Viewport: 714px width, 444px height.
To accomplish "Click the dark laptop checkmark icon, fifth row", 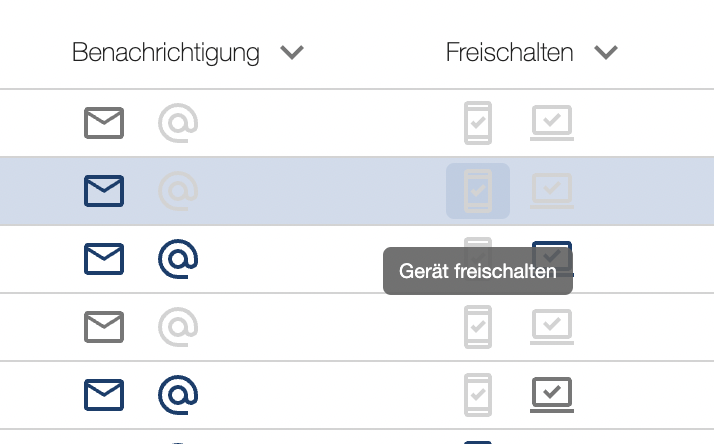I will tap(552, 395).
